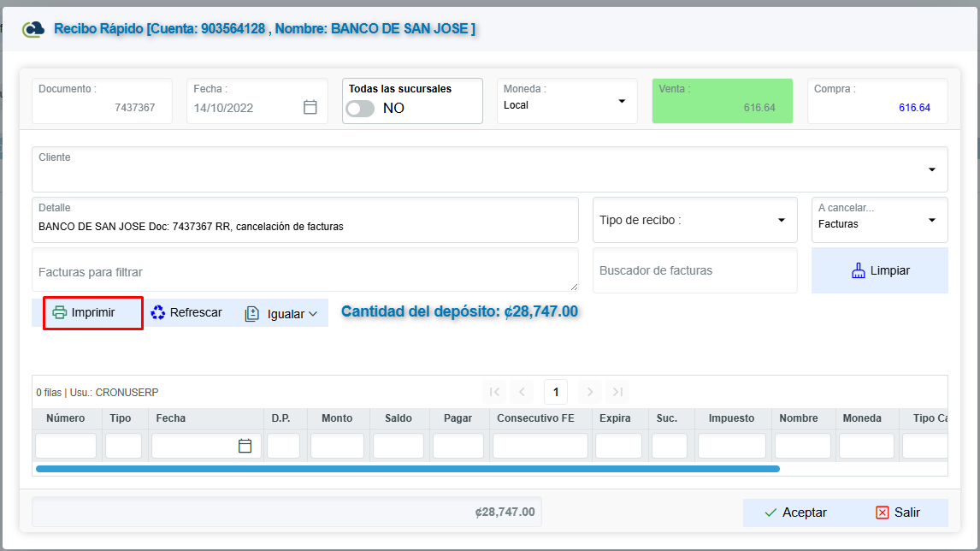Click the Saldo column filter box
This screenshot has width=980, height=551.
(x=398, y=446)
